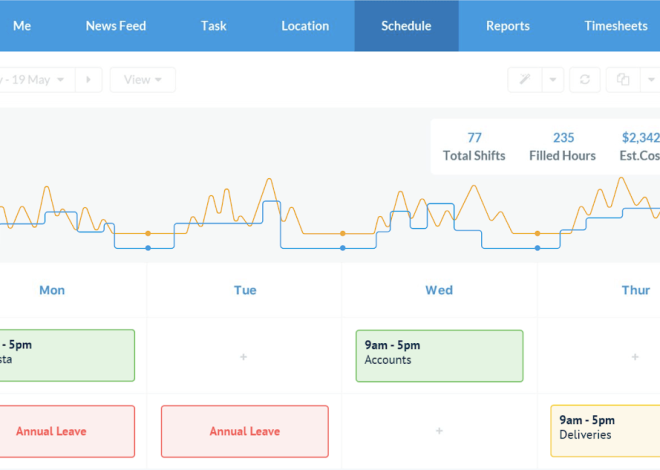660x470 pixels.
Task: Open the Location tab
Action: point(305,26)
